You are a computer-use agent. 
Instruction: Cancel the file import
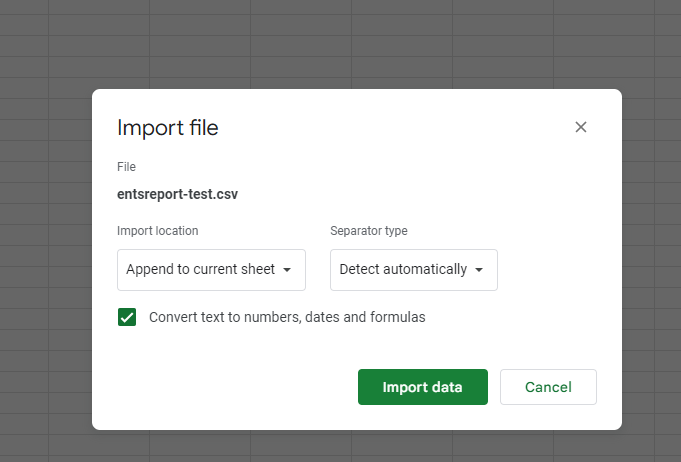pyautogui.click(x=548, y=387)
